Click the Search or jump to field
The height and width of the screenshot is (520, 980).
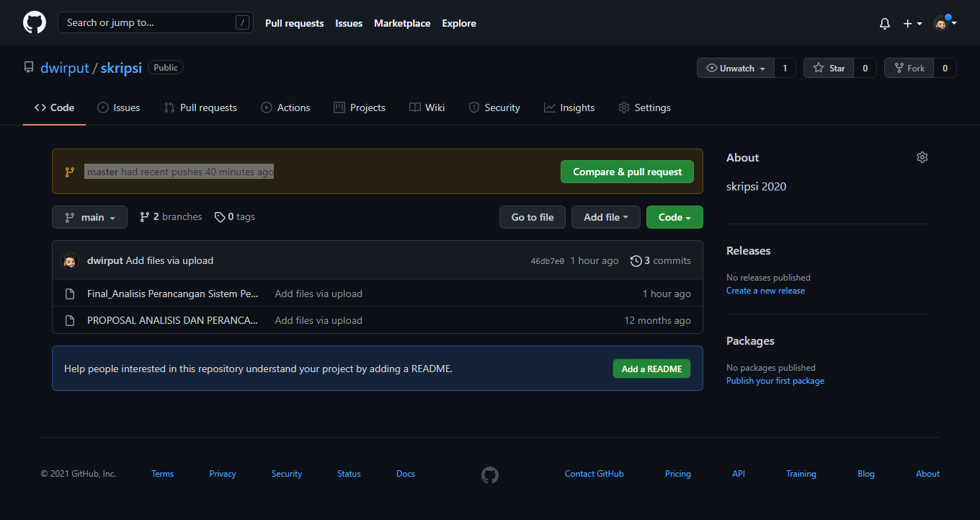(x=156, y=22)
